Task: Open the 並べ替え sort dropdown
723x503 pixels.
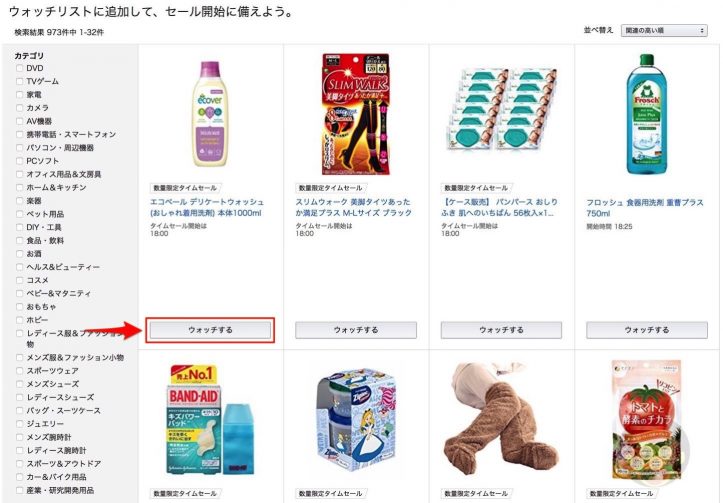Action: pyautogui.click(x=664, y=30)
